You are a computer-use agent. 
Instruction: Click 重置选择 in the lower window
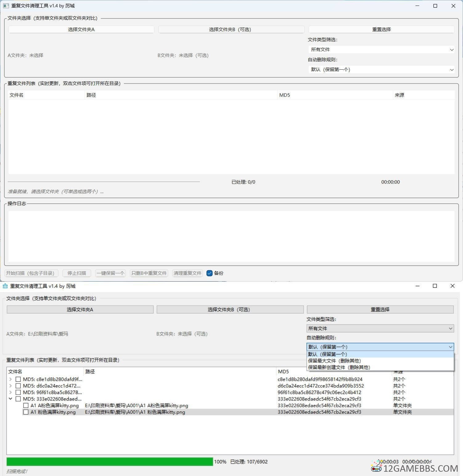[380, 309]
